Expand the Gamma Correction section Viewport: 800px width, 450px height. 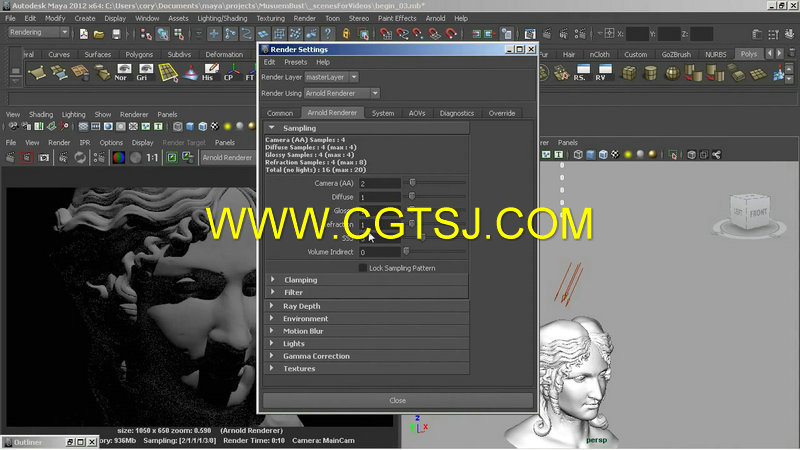click(271, 356)
